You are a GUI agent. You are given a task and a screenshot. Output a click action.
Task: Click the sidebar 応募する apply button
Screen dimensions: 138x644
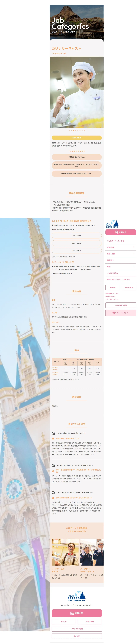(121, 232)
